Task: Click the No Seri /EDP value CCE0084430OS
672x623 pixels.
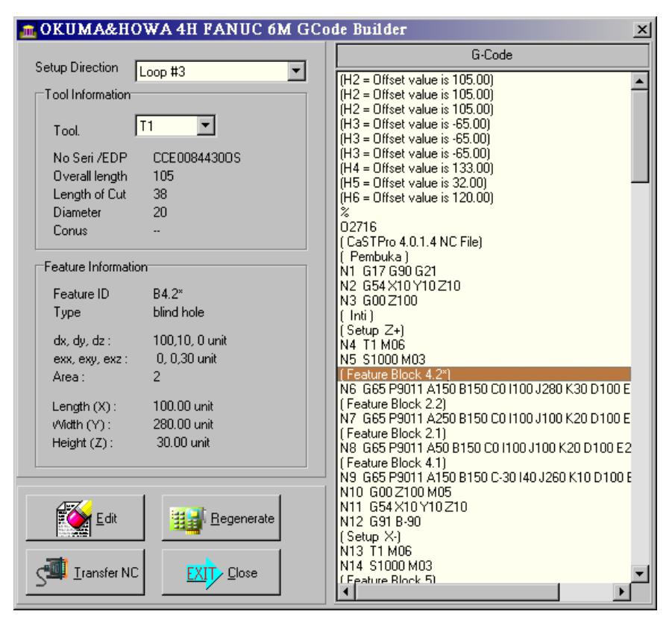Action: pyautogui.click(x=197, y=157)
